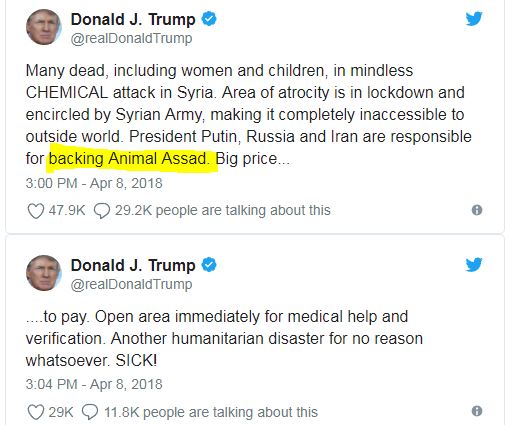509x425 pixels.
Task: Open @realDonaldTrump handle in second tweet
Action: click(x=131, y=284)
